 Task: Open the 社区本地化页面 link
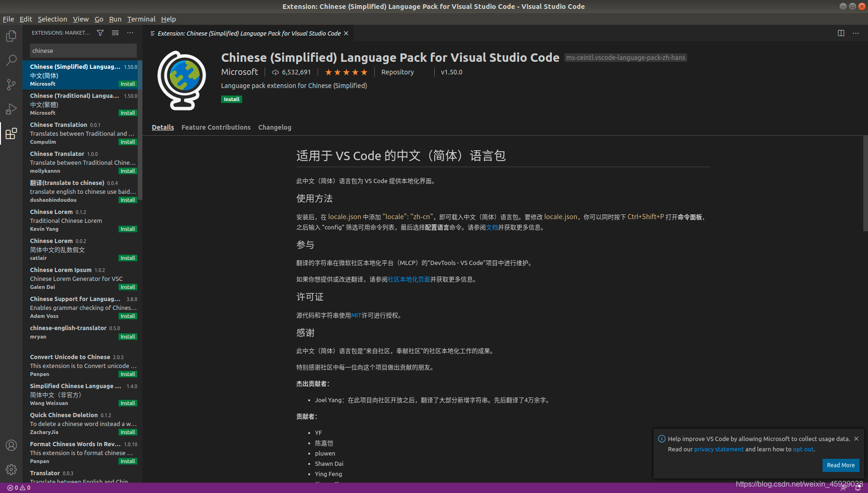pyautogui.click(x=409, y=280)
